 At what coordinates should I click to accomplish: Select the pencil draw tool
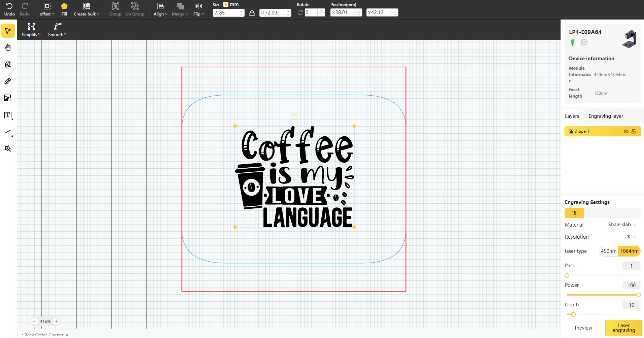8,81
